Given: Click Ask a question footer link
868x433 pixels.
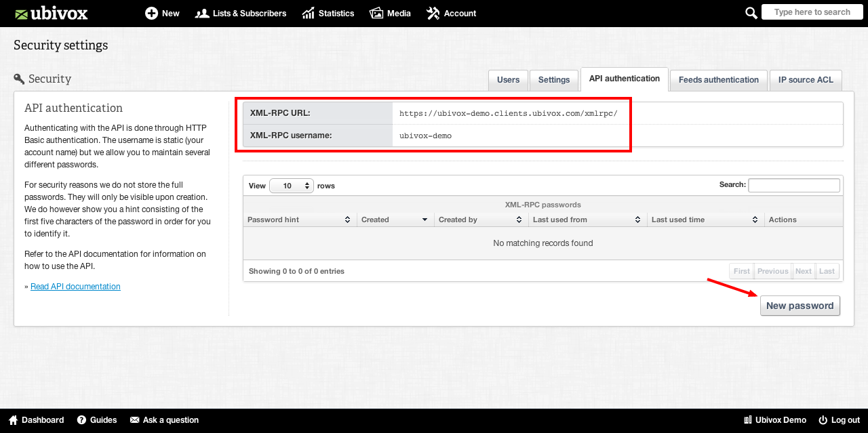Looking at the screenshot, I should (164, 420).
